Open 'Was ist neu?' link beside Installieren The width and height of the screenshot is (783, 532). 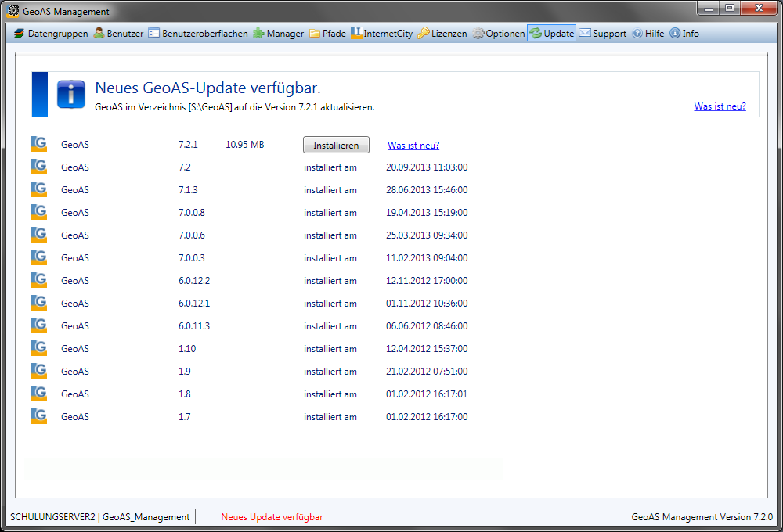pyautogui.click(x=413, y=146)
